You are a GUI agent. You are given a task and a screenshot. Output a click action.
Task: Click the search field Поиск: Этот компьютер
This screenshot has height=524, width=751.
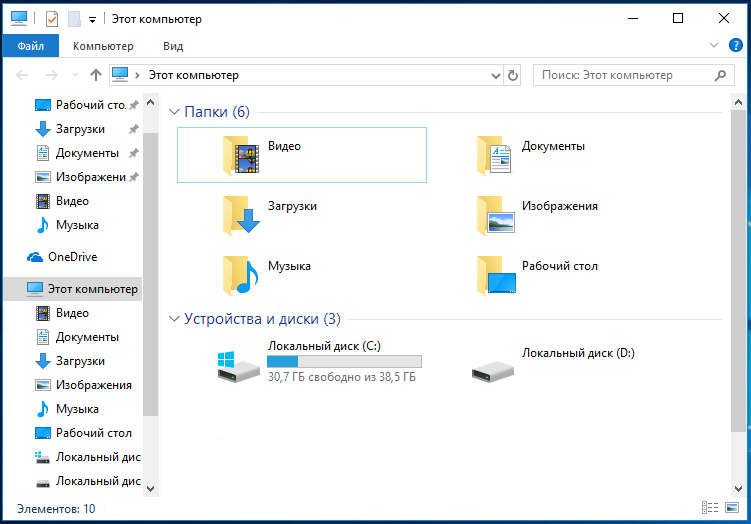634,75
